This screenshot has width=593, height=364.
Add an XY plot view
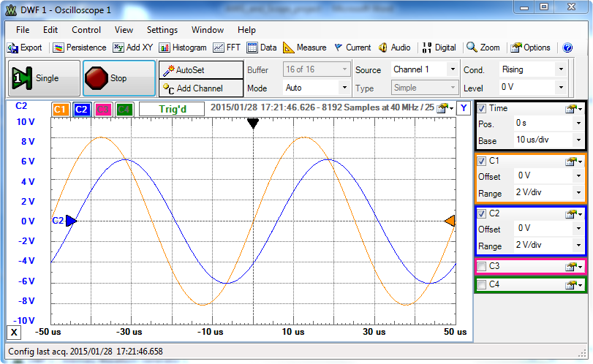133,48
